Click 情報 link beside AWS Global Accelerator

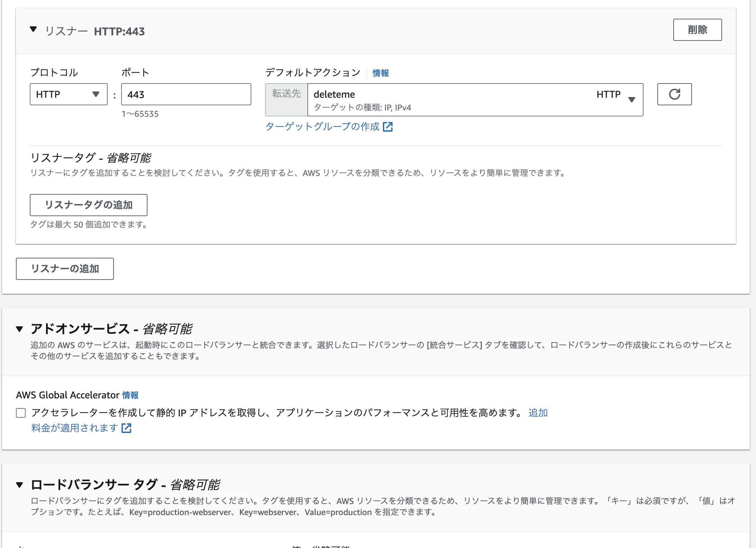pyautogui.click(x=130, y=395)
